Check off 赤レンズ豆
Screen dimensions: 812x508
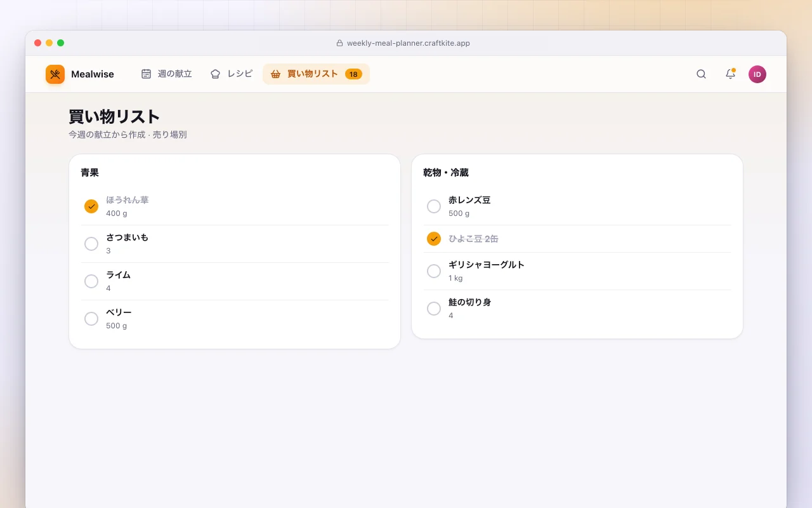click(434, 206)
